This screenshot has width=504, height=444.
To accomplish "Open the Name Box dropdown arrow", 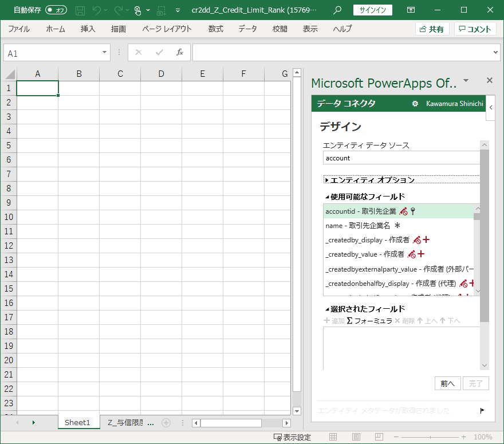I will coord(104,52).
